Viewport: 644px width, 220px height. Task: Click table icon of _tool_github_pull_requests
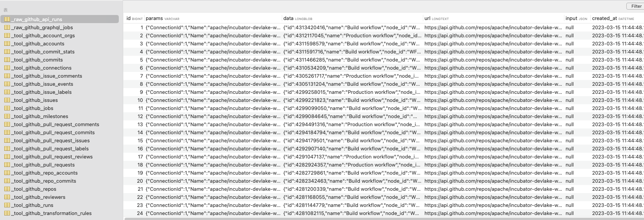point(7,165)
